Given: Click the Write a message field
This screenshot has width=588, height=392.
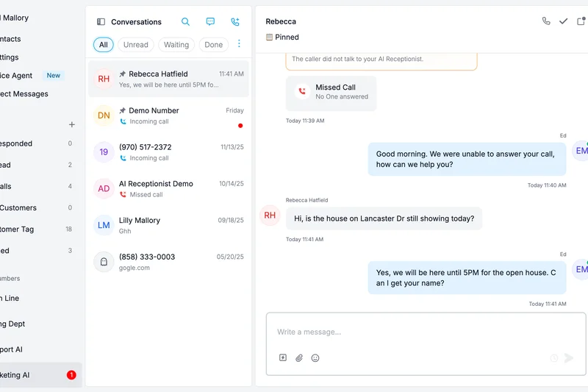Looking at the screenshot, I should click(425, 332).
